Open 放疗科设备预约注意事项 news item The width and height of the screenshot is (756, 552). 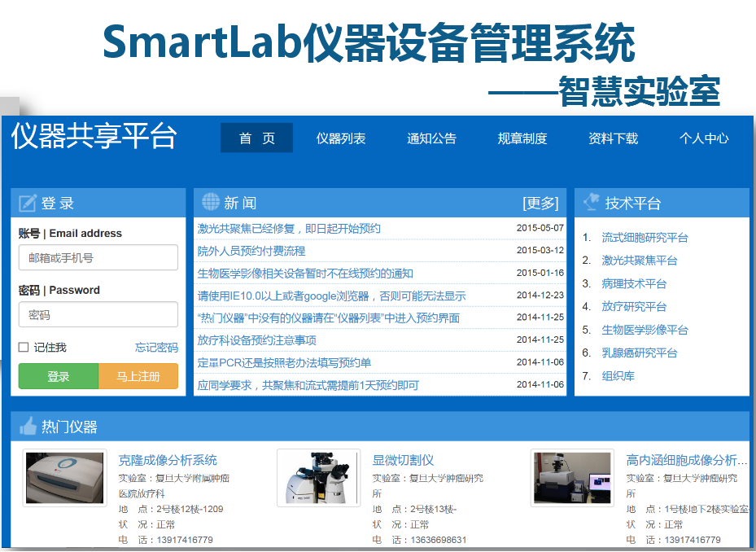coord(256,340)
